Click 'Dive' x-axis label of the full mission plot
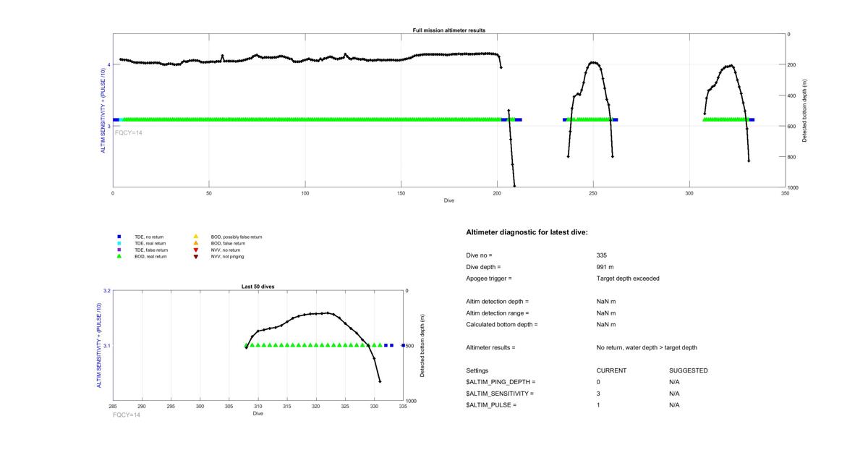868x450 pixels. click(x=449, y=200)
